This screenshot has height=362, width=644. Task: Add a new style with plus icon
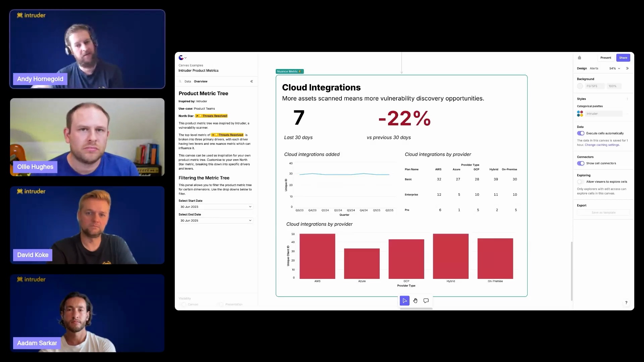coord(627,99)
